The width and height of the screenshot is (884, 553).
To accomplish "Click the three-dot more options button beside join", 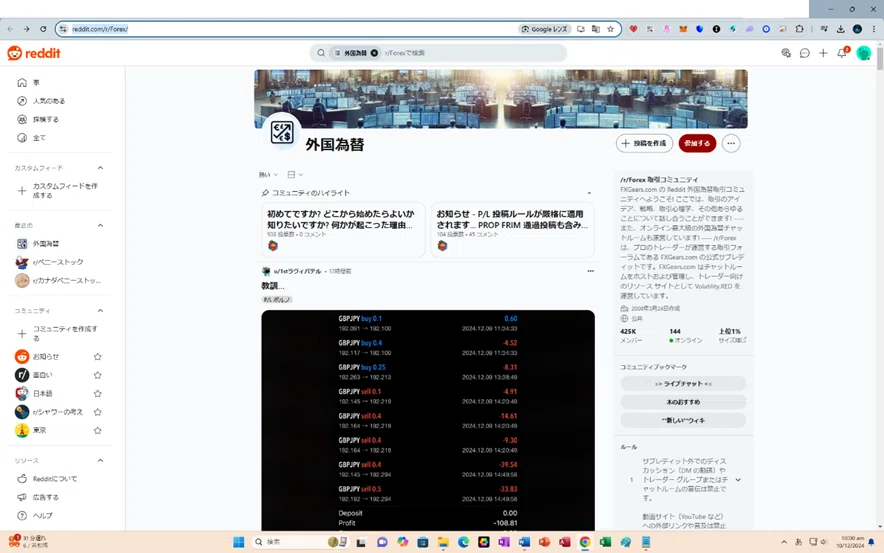I will click(x=731, y=143).
